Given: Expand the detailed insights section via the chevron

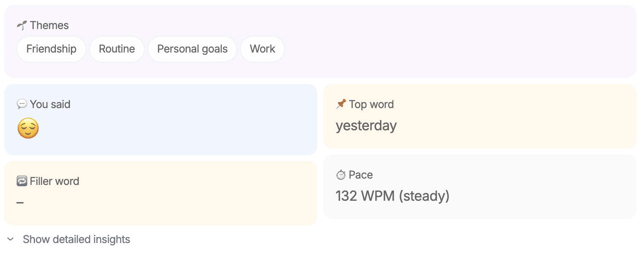Looking at the screenshot, I should (x=10, y=240).
